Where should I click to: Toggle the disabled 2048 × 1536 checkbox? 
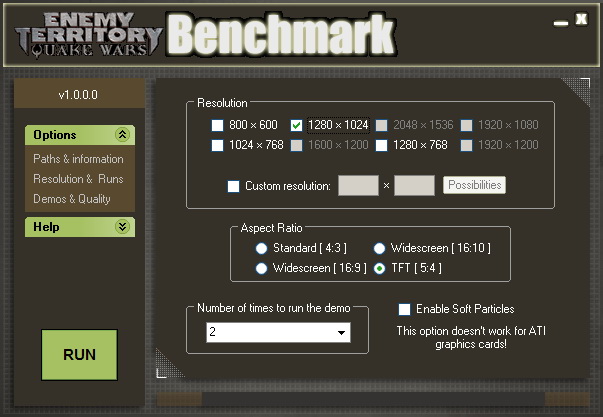(381, 125)
